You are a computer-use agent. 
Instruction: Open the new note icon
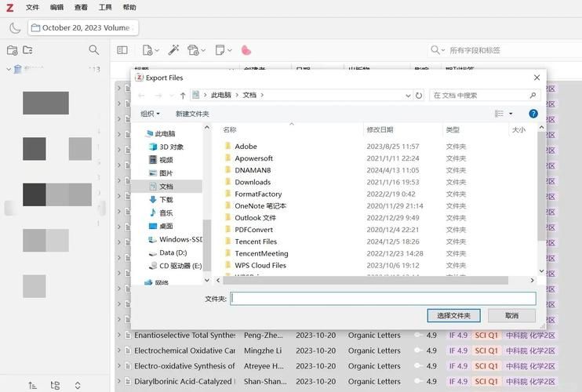tap(220, 49)
